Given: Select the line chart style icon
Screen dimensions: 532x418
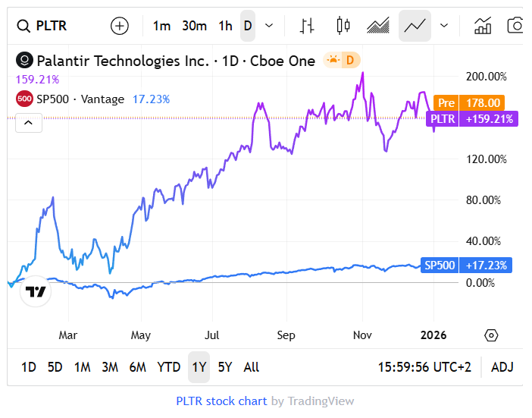Looking at the screenshot, I should point(415,26).
